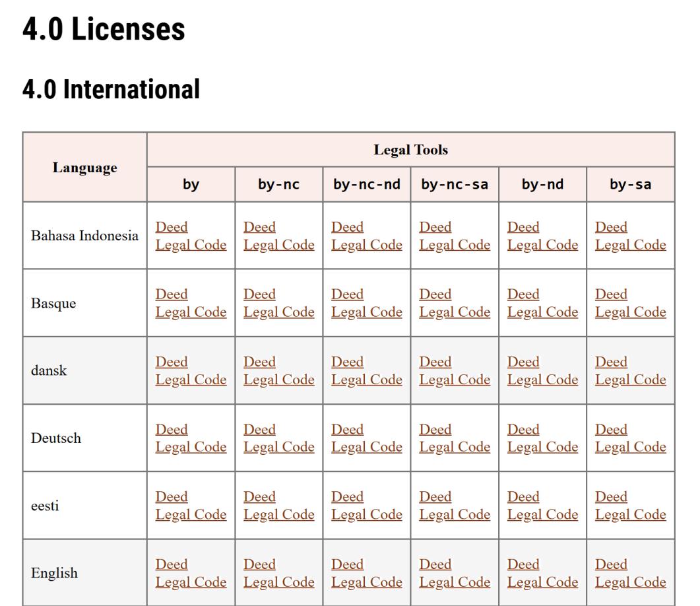Image resolution: width=700 pixels, height=606 pixels.
Task: Open Basque Legal Code for by-sa
Action: click(630, 312)
